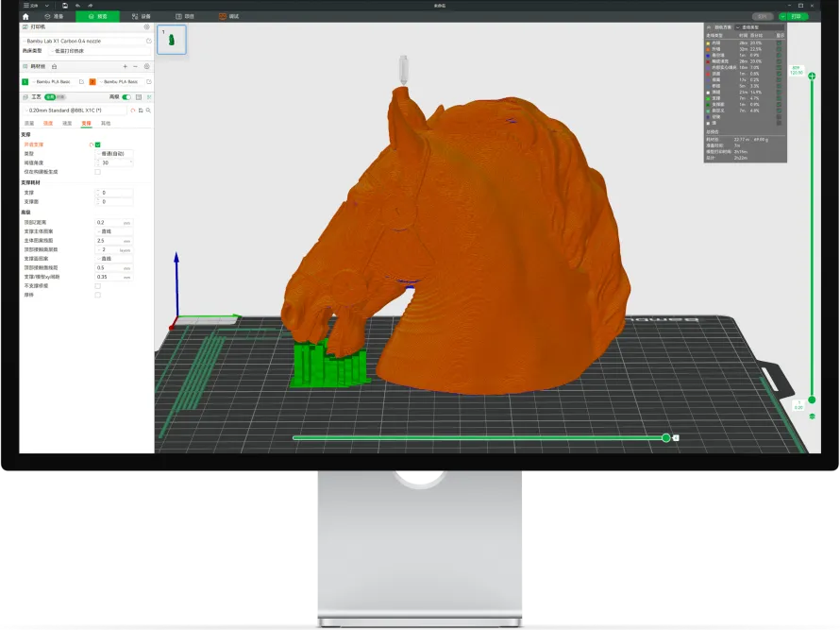Go to the Home screen

[25, 17]
